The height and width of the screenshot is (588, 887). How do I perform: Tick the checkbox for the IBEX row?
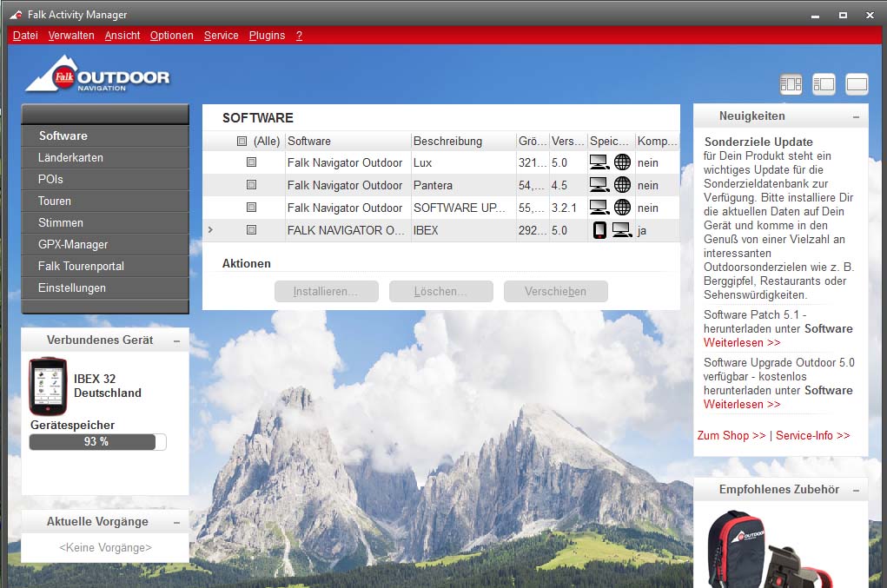pos(251,230)
